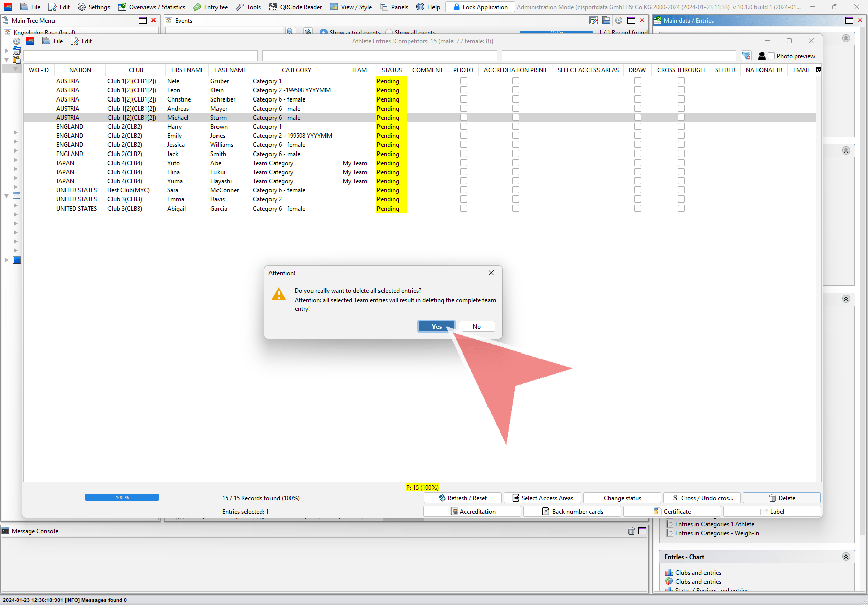The image size is (868, 606).
Task: Check Draw checkbox for Abigail Garcia row
Action: pyautogui.click(x=637, y=208)
